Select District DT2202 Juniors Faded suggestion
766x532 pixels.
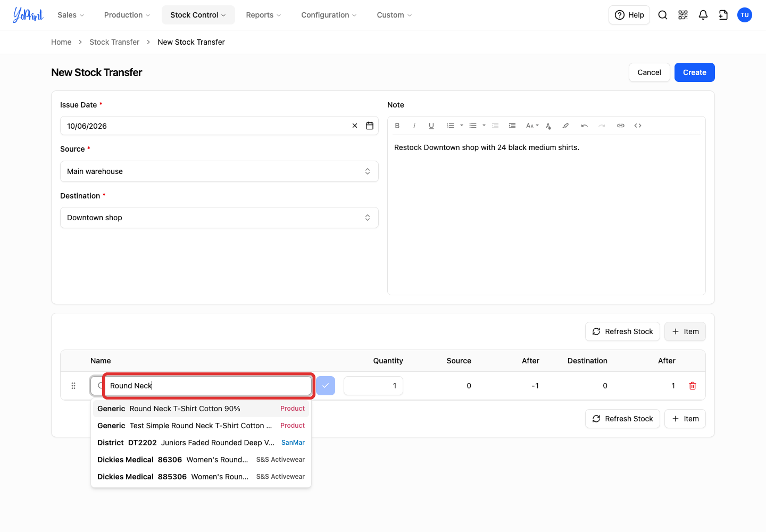point(201,443)
